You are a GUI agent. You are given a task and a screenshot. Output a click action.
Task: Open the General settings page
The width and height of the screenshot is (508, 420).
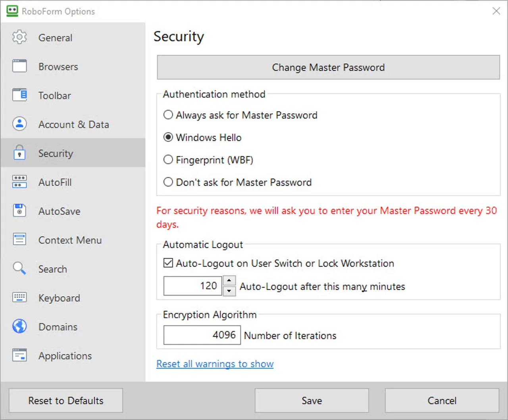coord(73,37)
